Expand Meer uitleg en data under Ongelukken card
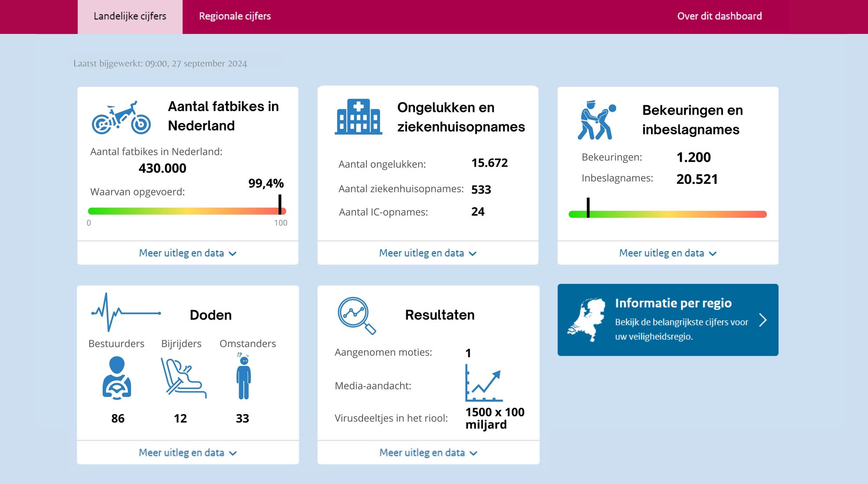Screen dimensions: 868x484 point(428,253)
